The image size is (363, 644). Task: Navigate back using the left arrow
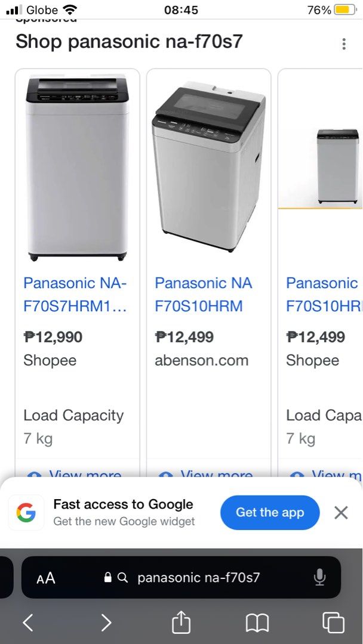point(28,622)
